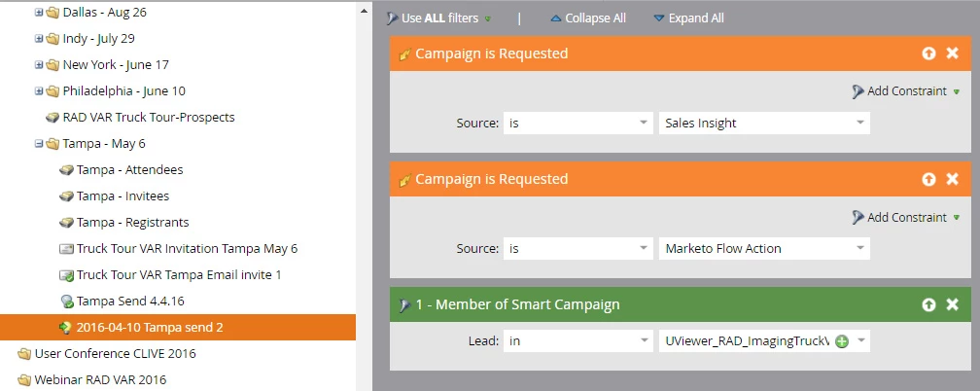This screenshot has width=980, height=391.
Task: Click the Tampa Send 4.4.16 campaign icon
Action: (66, 302)
